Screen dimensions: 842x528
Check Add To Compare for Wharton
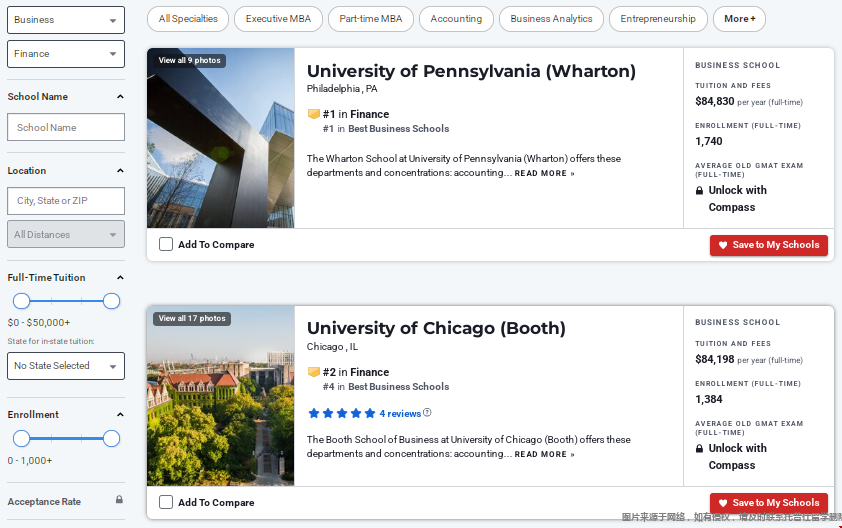coord(166,244)
